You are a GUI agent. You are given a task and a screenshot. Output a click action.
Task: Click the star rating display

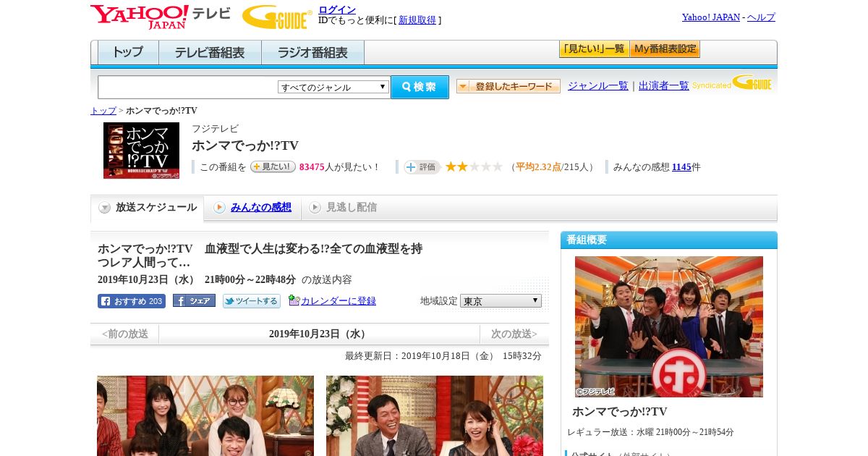(474, 167)
